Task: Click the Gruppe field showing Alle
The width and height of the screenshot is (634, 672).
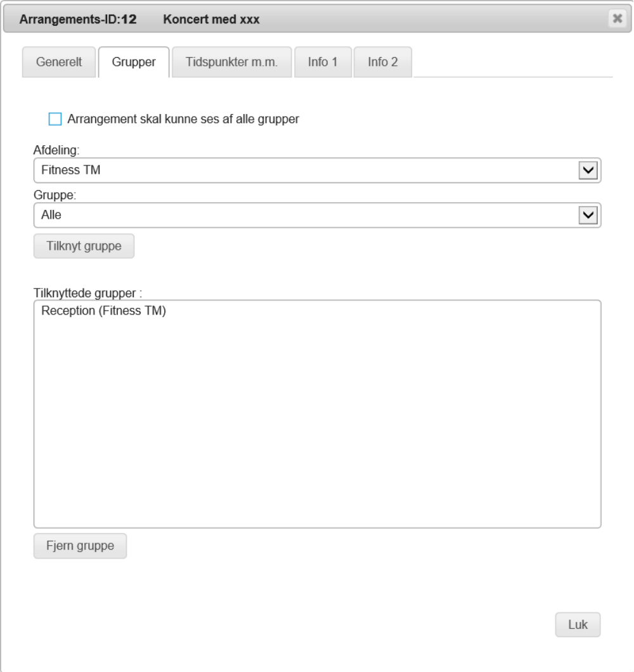Action: pyautogui.click(x=304, y=216)
